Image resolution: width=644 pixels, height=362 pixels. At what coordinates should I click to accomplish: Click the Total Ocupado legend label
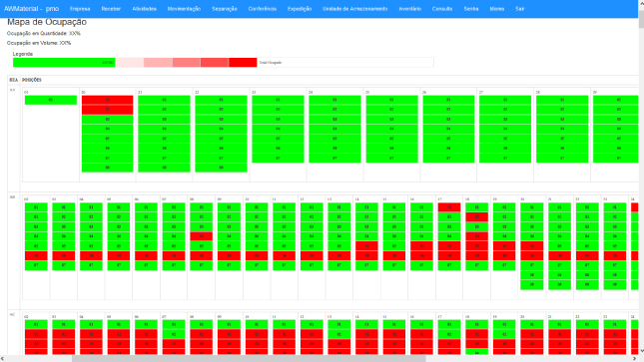(271, 63)
